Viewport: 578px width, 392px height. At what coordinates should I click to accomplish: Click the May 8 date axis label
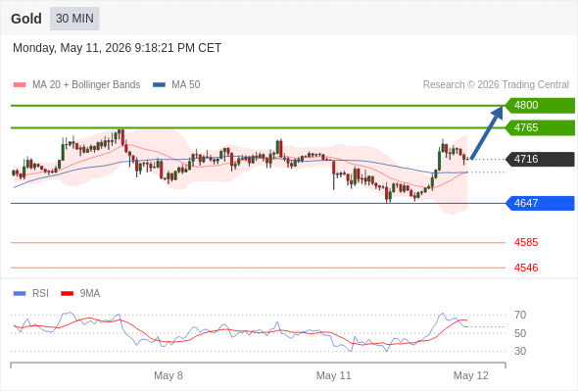tap(169, 375)
